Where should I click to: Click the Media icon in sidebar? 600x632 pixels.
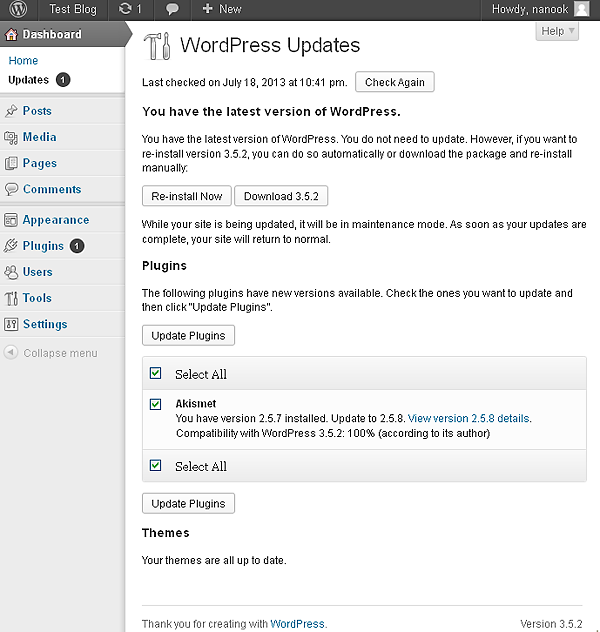tap(11, 137)
